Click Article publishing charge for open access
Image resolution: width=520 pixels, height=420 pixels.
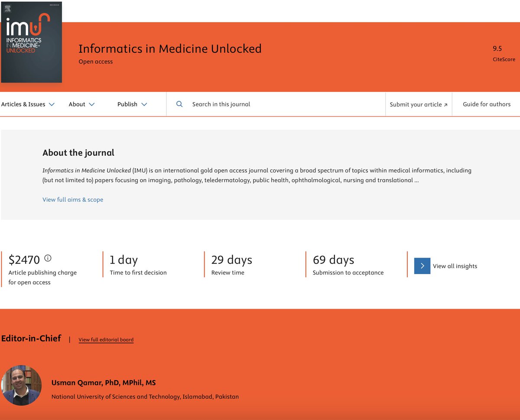click(x=42, y=278)
